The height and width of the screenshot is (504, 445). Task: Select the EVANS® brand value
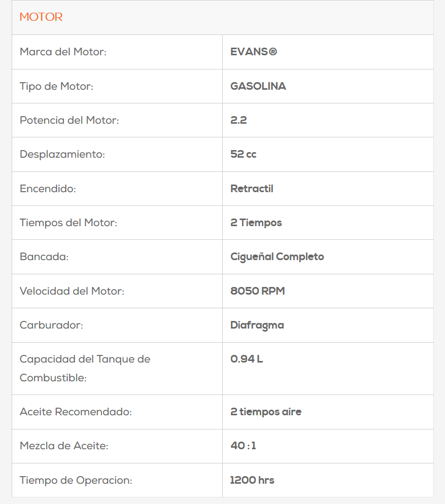point(254,52)
